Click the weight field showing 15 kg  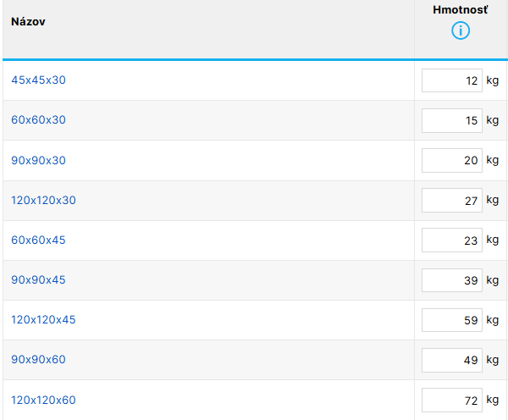tap(452, 120)
